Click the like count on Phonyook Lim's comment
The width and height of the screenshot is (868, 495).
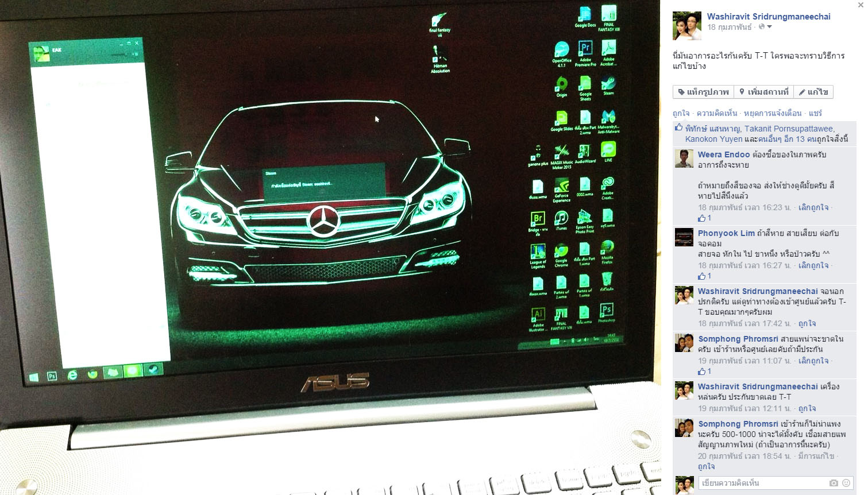(x=704, y=276)
